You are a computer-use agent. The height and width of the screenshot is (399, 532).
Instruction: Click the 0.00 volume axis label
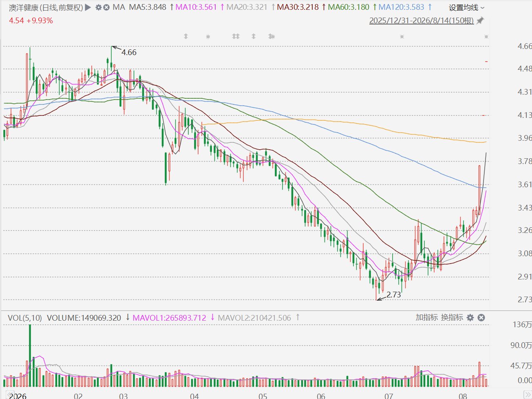(525, 380)
